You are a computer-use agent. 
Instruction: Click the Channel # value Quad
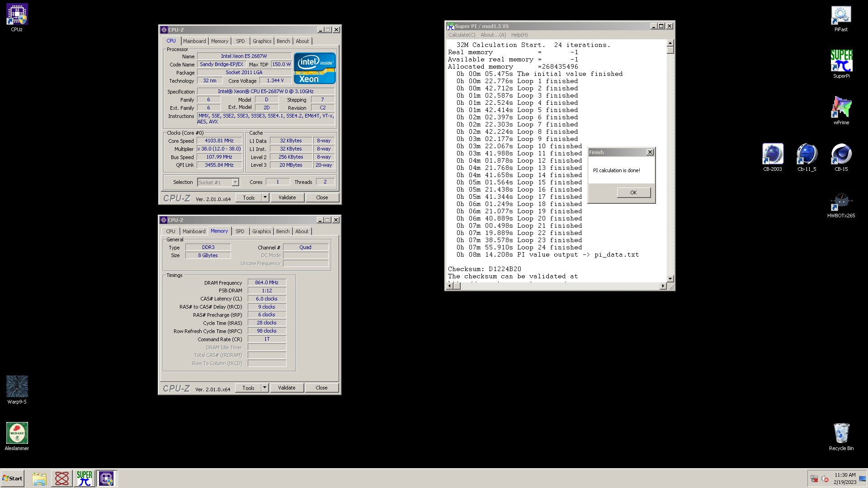(x=306, y=247)
